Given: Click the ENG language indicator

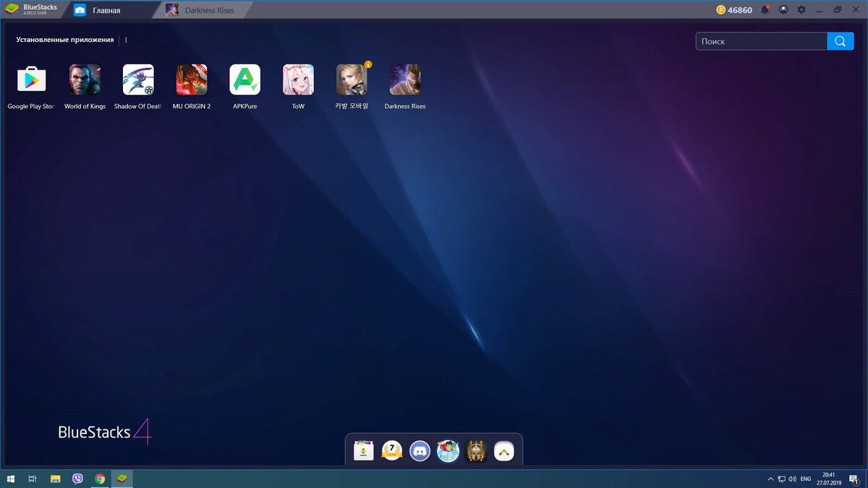Looking at the screenshot, I should (805, 479).
